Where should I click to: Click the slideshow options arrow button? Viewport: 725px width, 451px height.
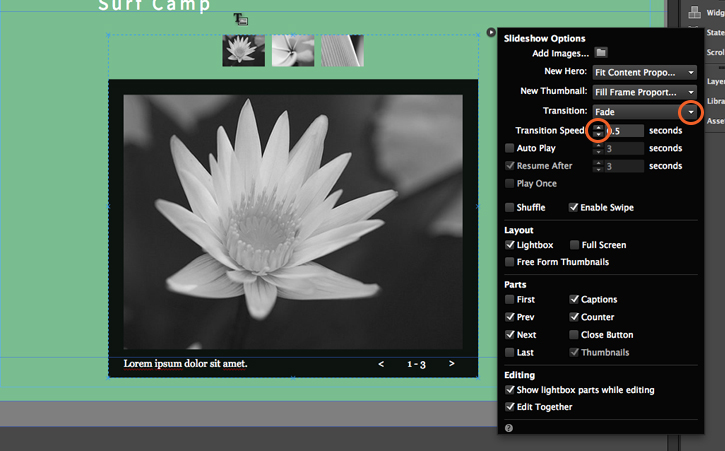[491, 32]
